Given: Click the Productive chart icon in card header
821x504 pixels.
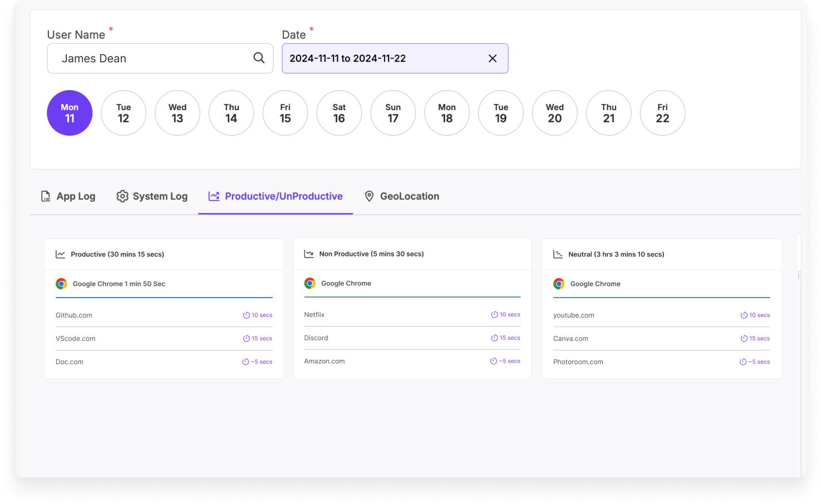Looking at the screenshot, I should [x=61, y=254].
